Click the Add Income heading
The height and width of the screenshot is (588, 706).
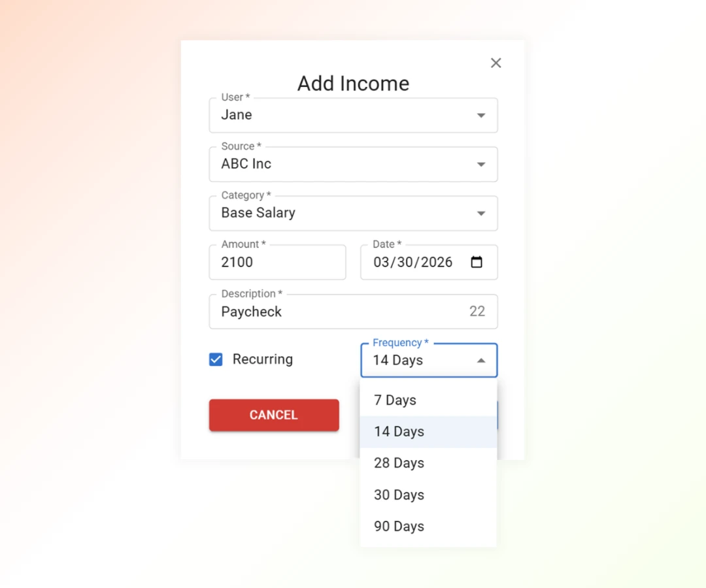point(353,84)
